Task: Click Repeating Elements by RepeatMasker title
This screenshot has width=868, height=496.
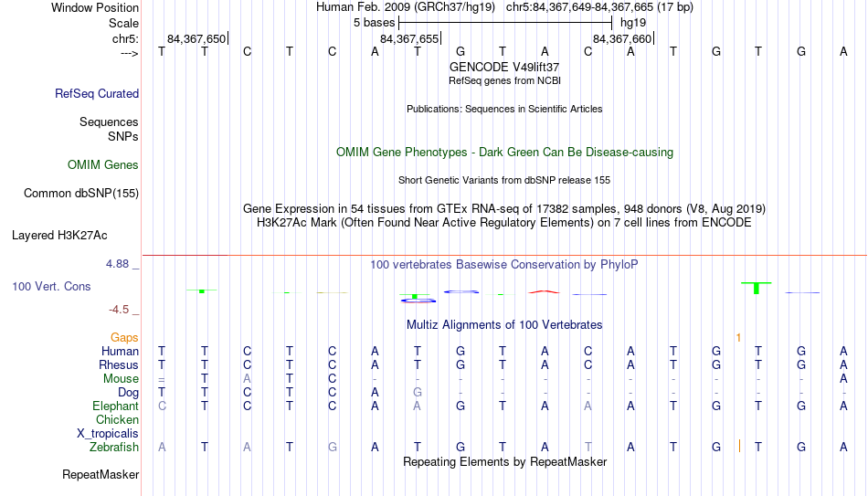Action: (x=504, y=461)
